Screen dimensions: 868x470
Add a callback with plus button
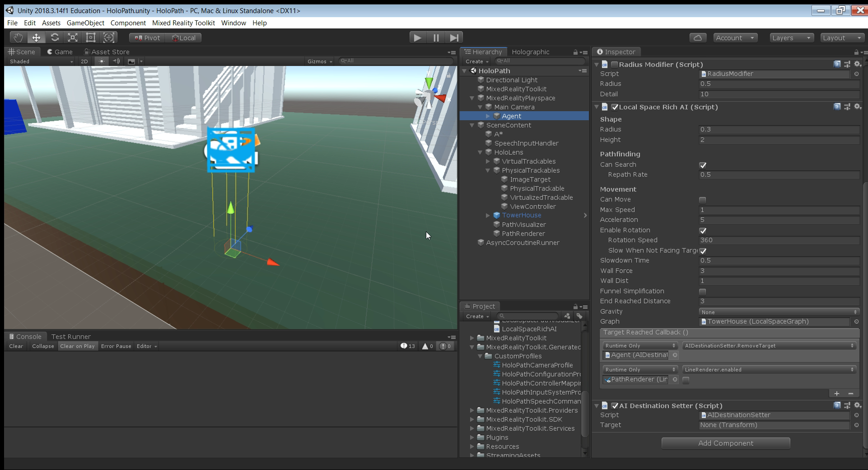click(836, 394)
